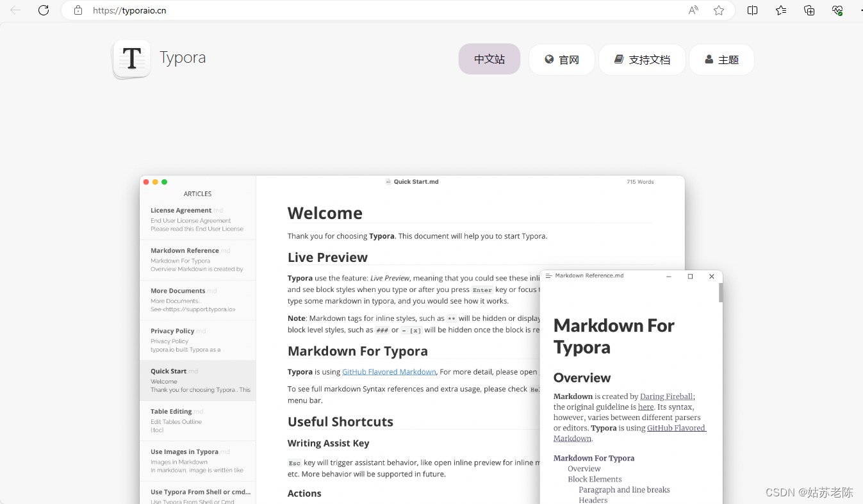Click scrollbar thumb in Markdown Reference window
The width and height of the screenshot is (863, 504).
(x=721, y=293)
